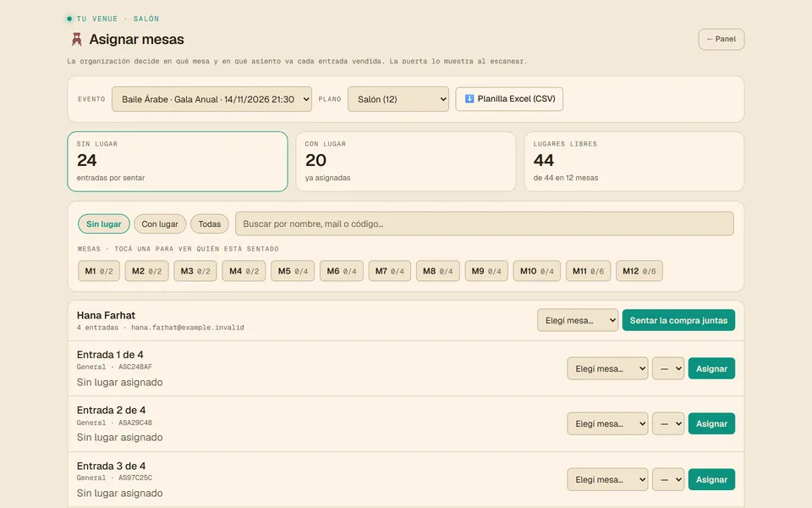Switch to the Sin lugar filter
Viewport: 812px width, 508px height.
point(103,224)
